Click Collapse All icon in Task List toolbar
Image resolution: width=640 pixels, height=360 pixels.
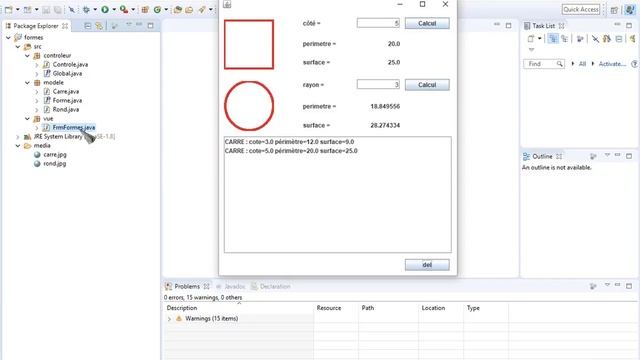click(619, 39)
